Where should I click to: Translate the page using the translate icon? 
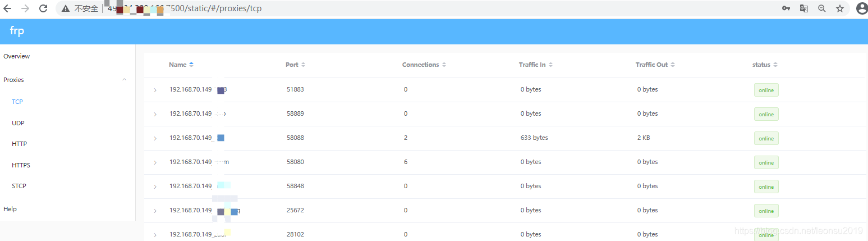coord(804,8)
